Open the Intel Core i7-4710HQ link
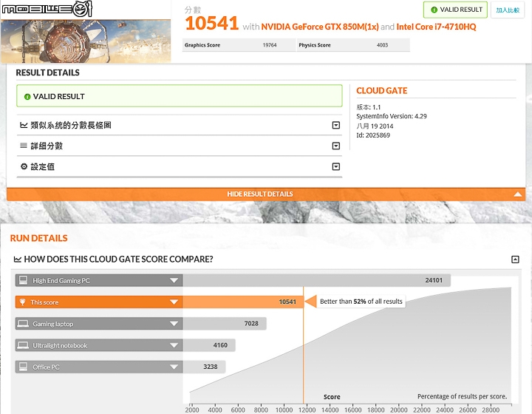 (x=436, y=27)
